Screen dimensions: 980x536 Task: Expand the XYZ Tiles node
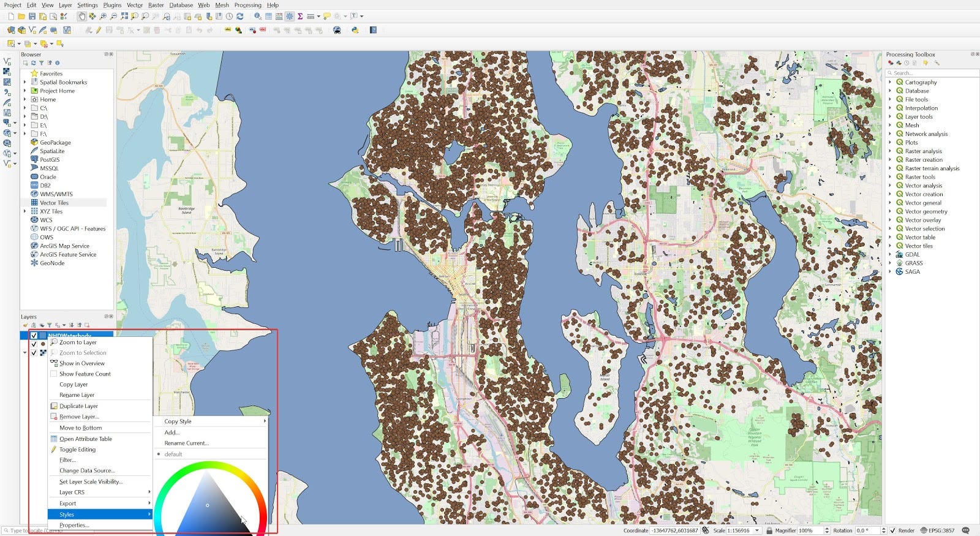click(x=25, y=211)
